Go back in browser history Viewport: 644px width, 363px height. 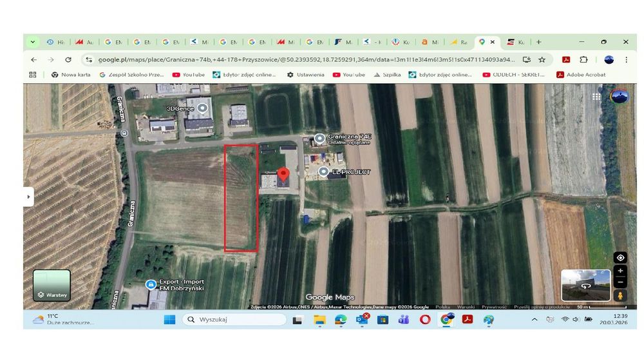(33, 59)
